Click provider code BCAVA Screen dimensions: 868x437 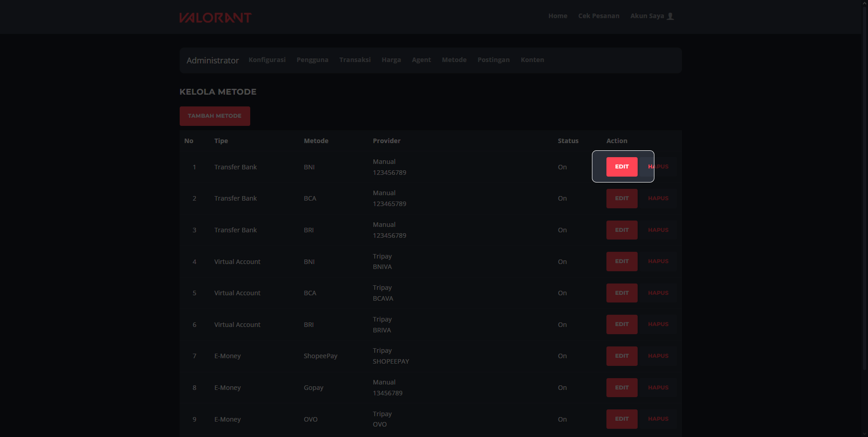point(383,298)
